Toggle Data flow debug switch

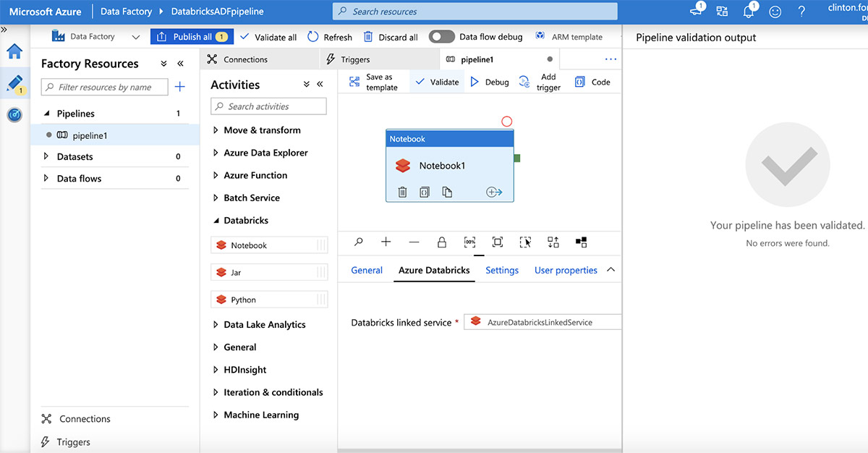click(x=441, y=37)
